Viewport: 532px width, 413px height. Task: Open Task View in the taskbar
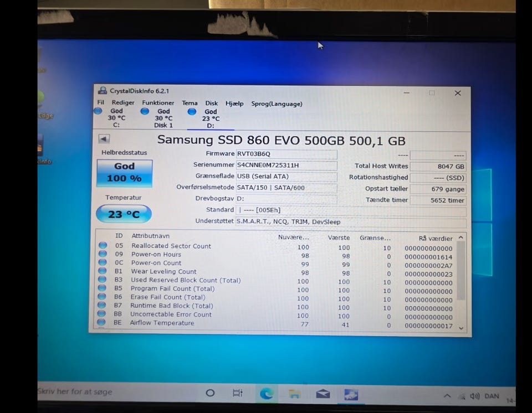[x=238, y=393]
